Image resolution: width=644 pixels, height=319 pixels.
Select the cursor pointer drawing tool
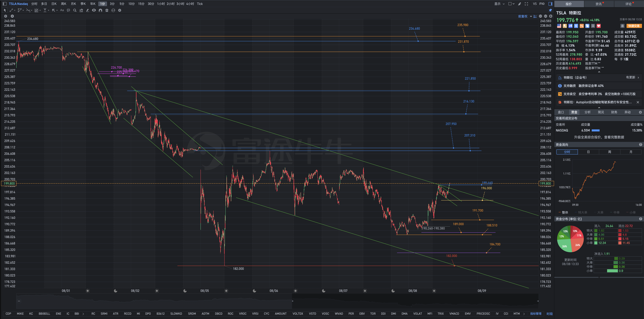click(x=4, y=10)
